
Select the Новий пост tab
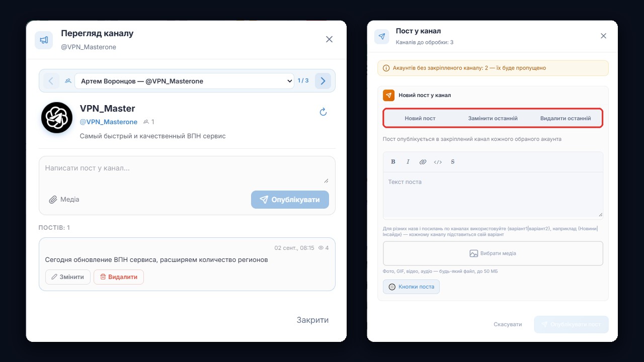(x=420, y=119)
